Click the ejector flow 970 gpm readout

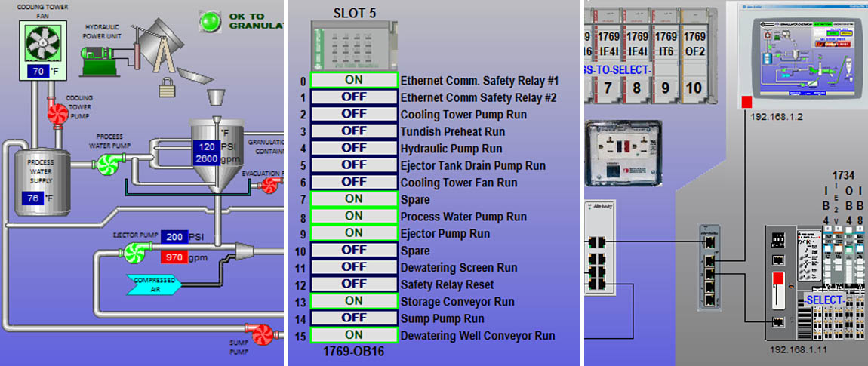pos(174,258)
